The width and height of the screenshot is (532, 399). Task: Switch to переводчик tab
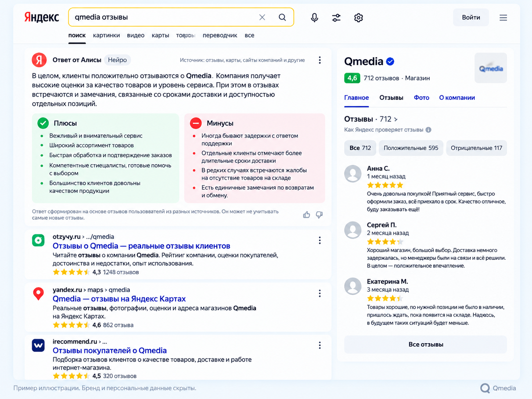click(220, 35)
